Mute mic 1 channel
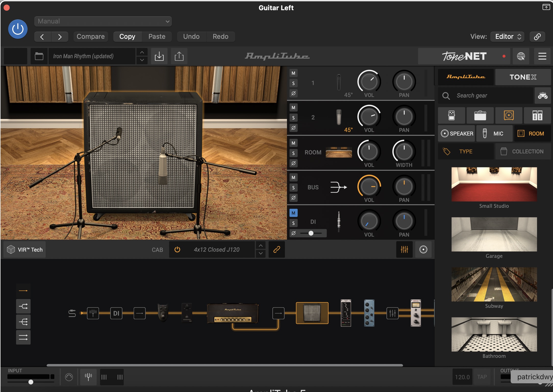 (x=293, y=73)
